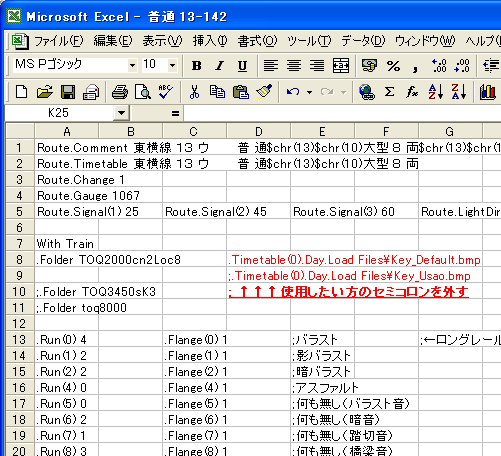Select cell containing .Flange(4) 1
Screen dimensions: 501x456
coord(195,388)
